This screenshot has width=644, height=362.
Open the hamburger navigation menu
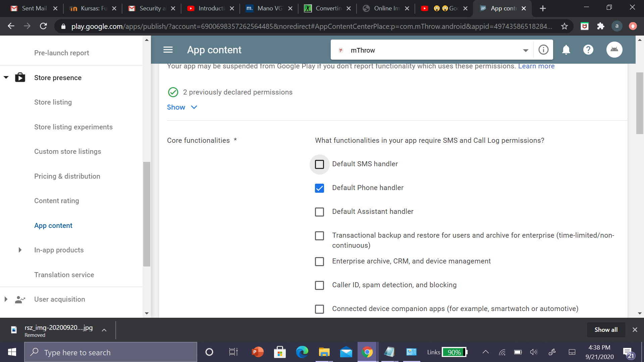[x=168, y=50]
